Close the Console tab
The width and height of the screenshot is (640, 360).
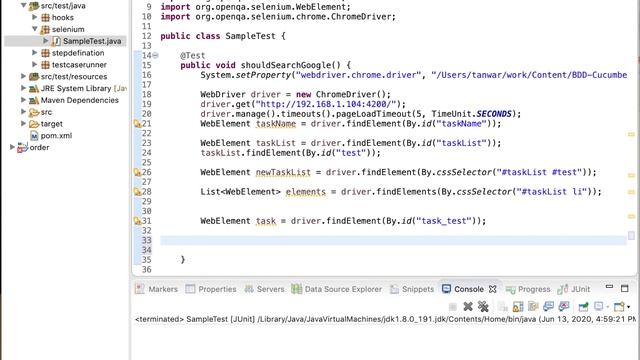493,289
